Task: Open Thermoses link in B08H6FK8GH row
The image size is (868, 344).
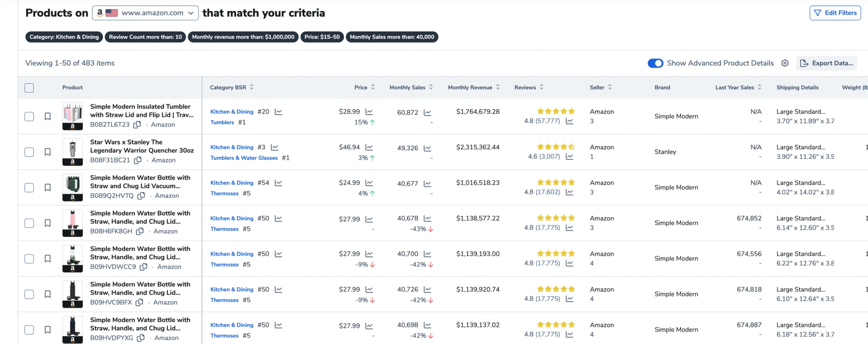Action: (x=224, y=229)
